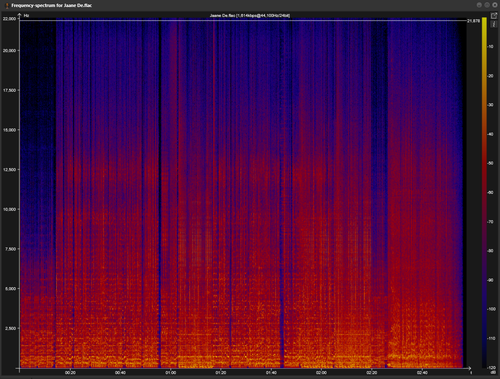500x379 pixels.
Task: Click the '17,500' frequency axis label
Action: click(x=9, y=90)
